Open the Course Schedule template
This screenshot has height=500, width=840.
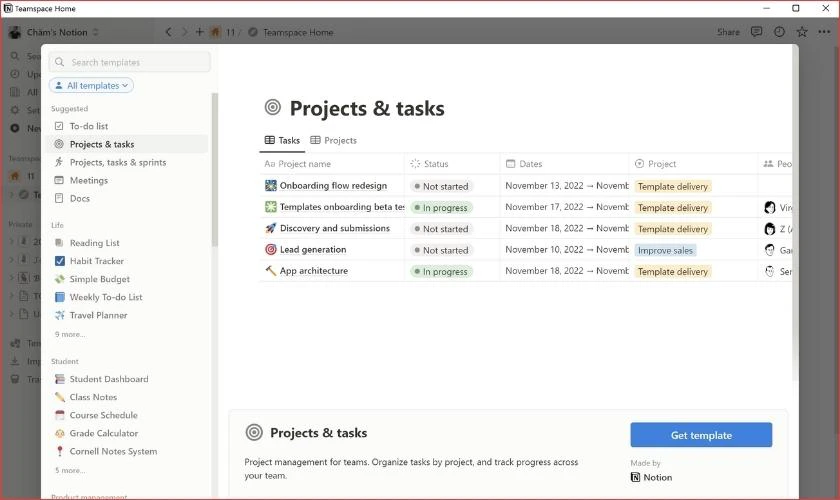pos(103,415)
